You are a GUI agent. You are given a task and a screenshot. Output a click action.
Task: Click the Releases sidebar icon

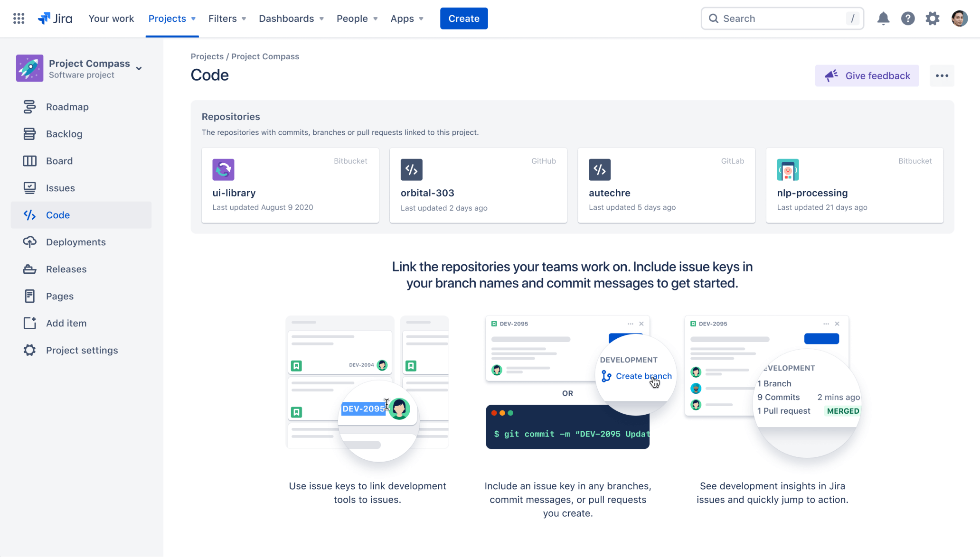coord(28,269)
